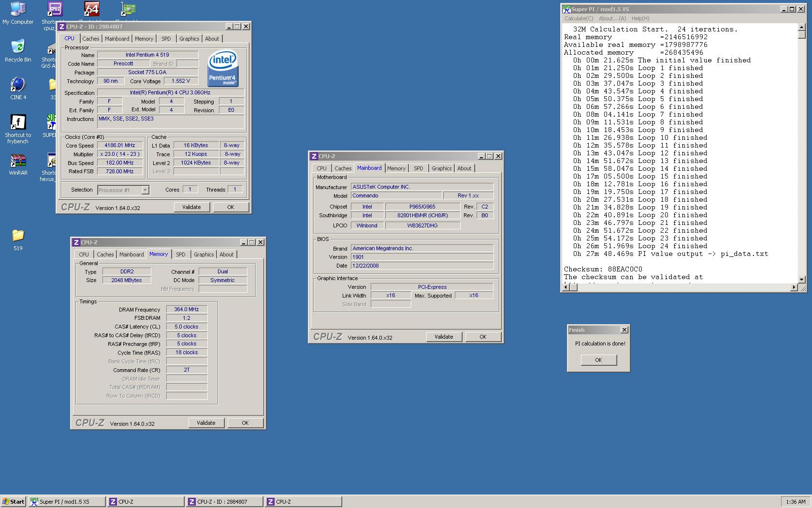Click OK in the Memory CPU-Z window
This screenshot has width=812, height=508.
point(245,423)
